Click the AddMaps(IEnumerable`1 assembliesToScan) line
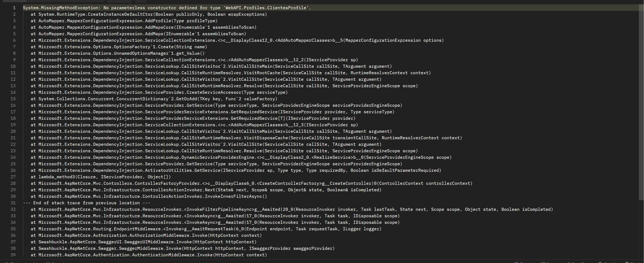The height and width of the screenshot is (263, 644). (138, 34)
